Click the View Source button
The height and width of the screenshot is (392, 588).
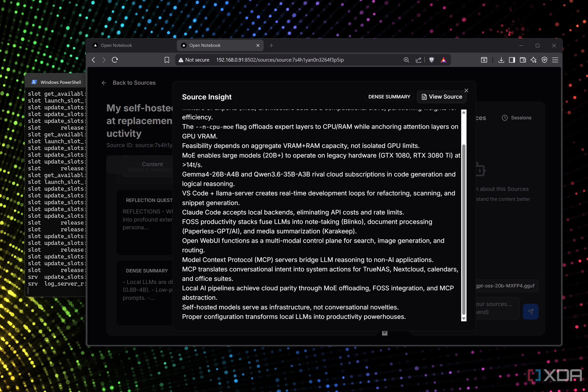point(441,97)
